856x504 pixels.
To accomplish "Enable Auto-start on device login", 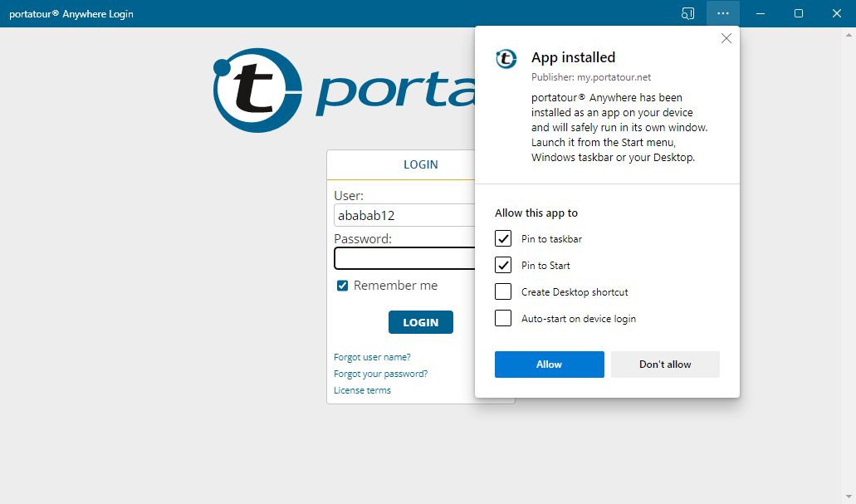I will (x=503, y=318).
